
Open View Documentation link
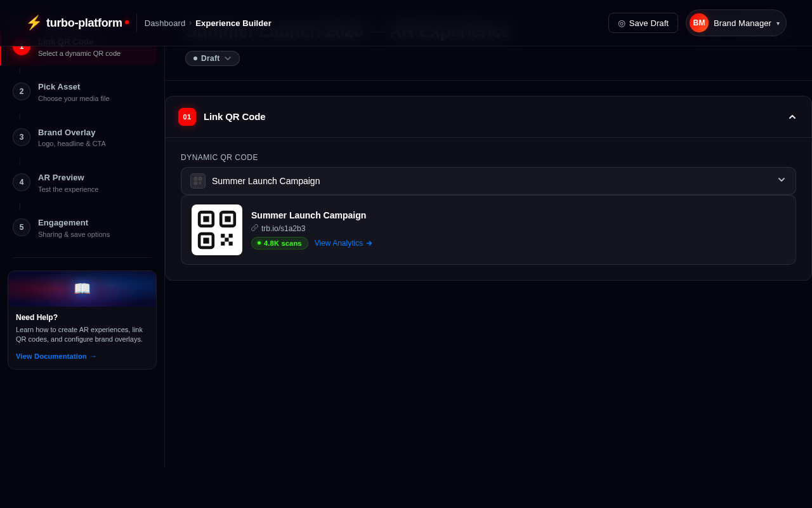pos(56,356)
